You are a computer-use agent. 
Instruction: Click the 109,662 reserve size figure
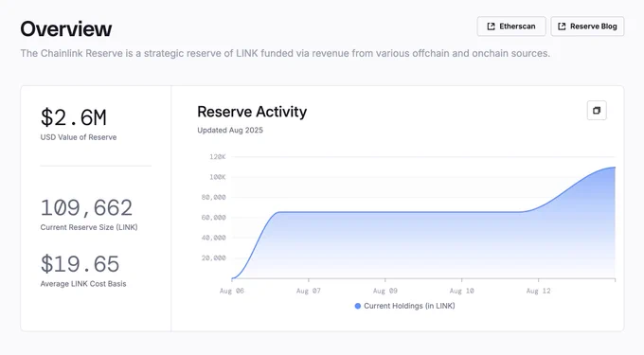[86, 207]
